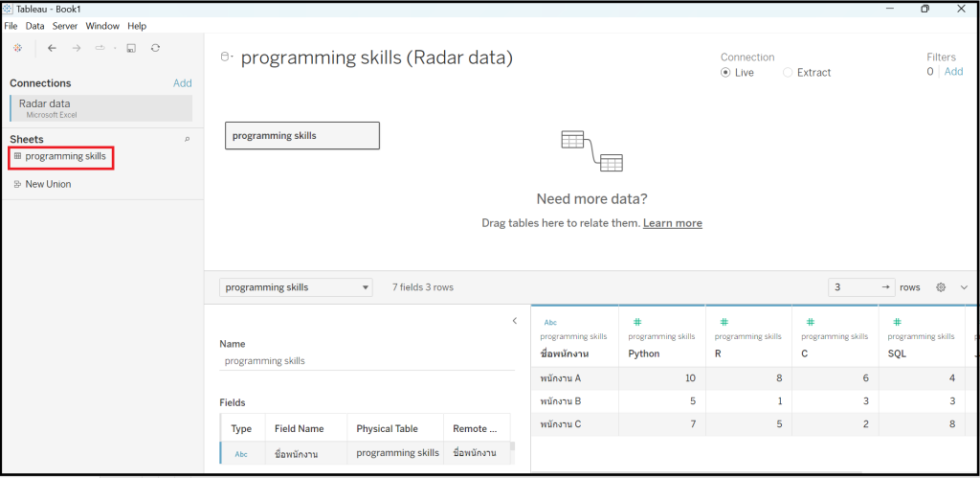
Task: Expand the chevron next to grid settings
Action: point(963,287)
